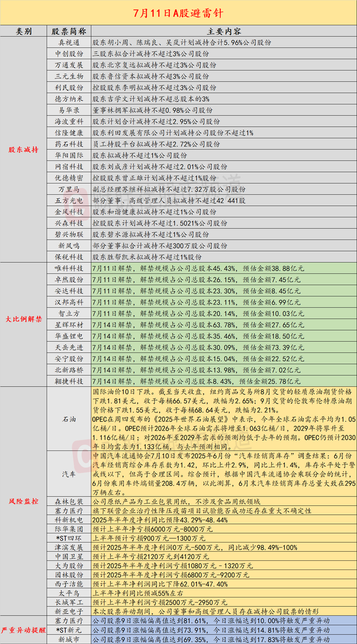
Task: Select stock name 太平鸟
Action: coord(69,593)
